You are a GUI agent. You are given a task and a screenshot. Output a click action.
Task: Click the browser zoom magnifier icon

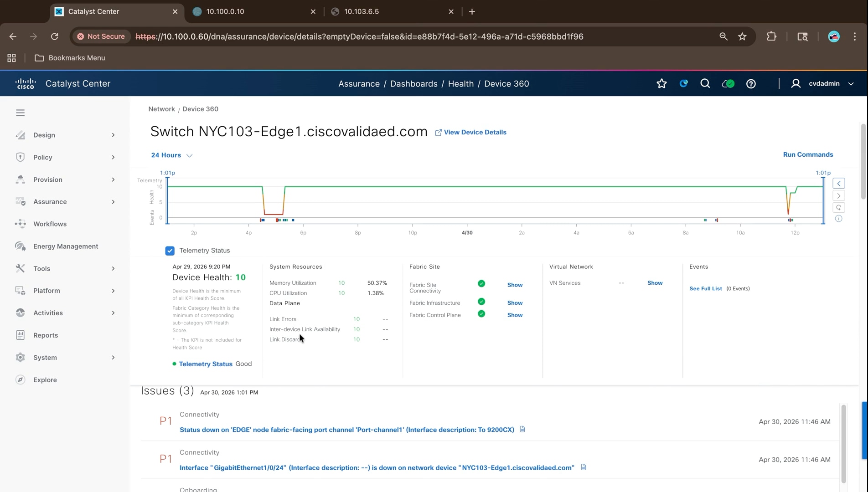[723, 36]
